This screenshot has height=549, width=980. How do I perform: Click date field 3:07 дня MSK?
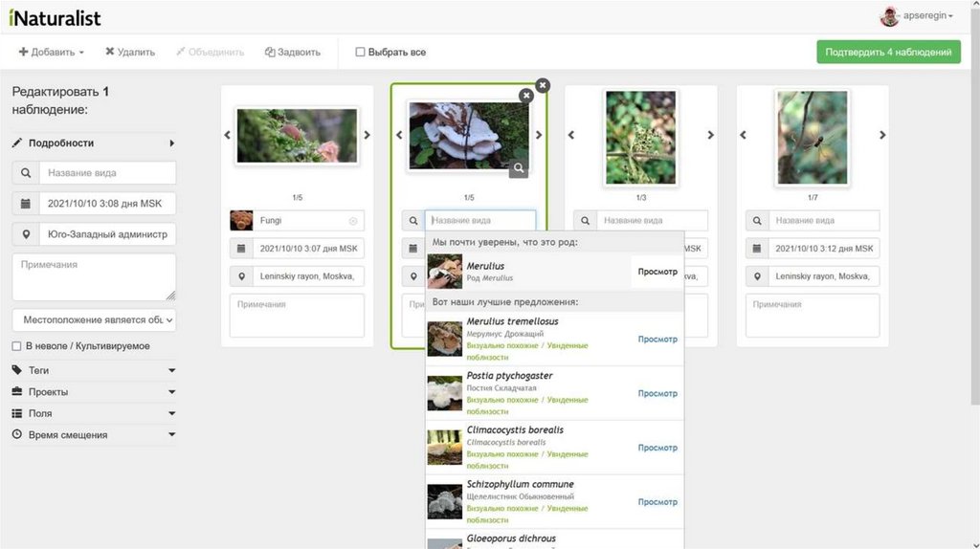tap(309, 249)
